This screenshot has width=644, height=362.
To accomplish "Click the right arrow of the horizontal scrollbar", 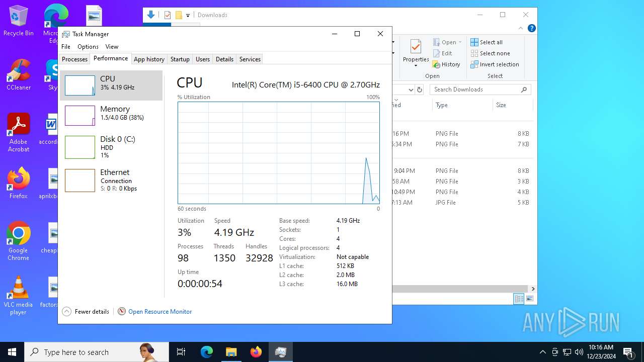I will coord(533,289).
